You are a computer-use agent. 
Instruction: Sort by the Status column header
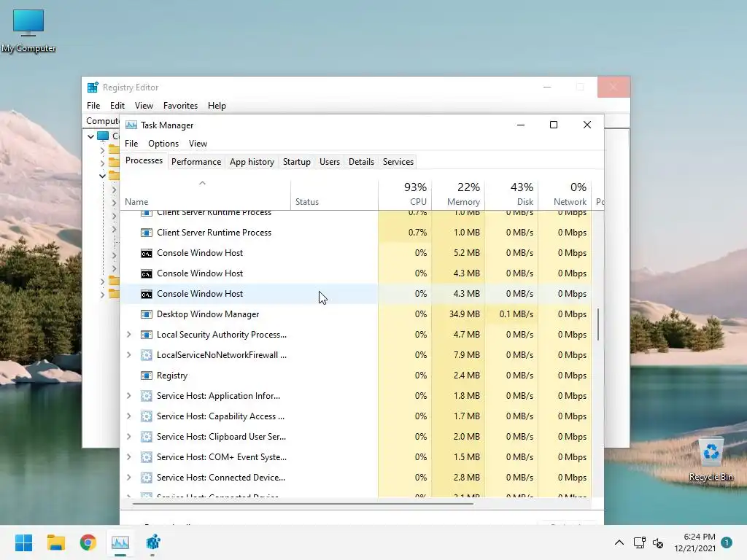pyautogui.click(x=334, y=195)
